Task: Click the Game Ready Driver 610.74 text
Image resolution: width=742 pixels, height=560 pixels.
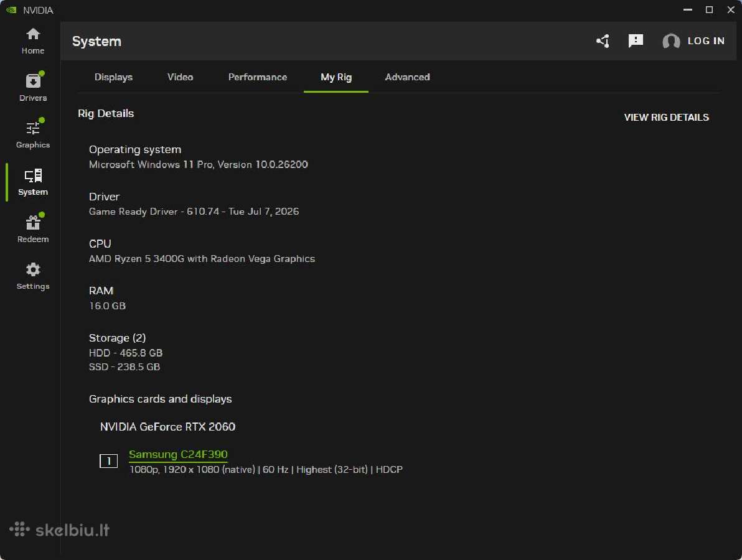Action: [x=194, y=212]
